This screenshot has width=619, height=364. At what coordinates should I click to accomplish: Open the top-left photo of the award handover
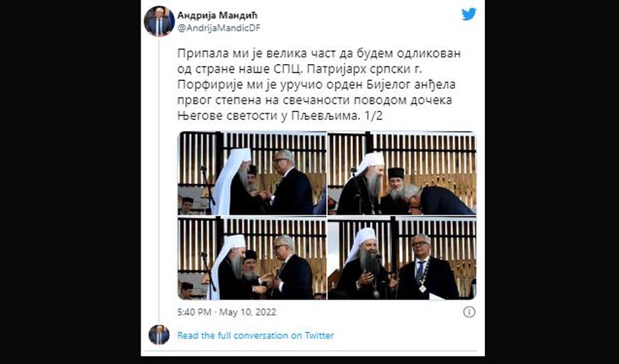point(252,173)
